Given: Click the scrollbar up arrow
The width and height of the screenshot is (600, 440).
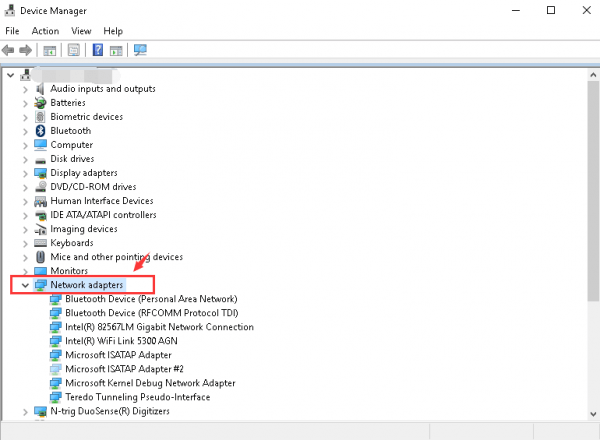Looking at the screenshot, I should coord(593,75).
